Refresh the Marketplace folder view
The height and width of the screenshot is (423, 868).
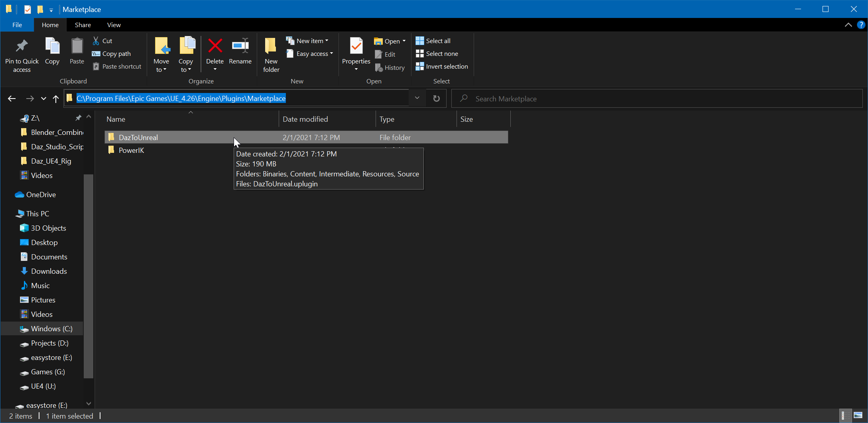click(437, 99)
